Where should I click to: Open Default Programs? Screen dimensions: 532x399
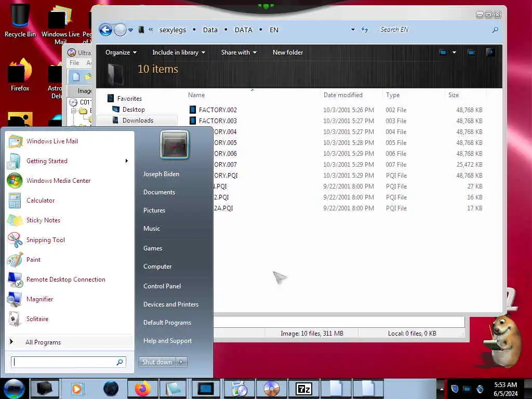(x=167, y=323)
